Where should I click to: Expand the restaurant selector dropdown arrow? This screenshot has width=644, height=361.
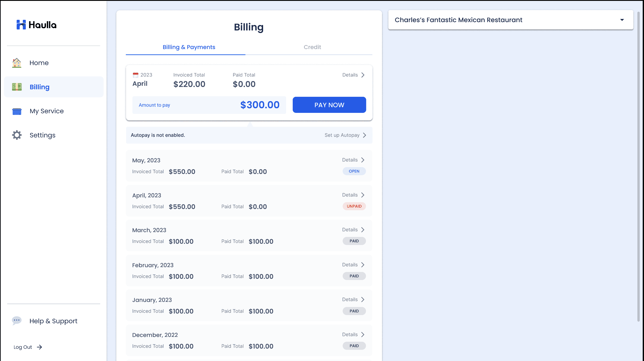click(622, 20)
